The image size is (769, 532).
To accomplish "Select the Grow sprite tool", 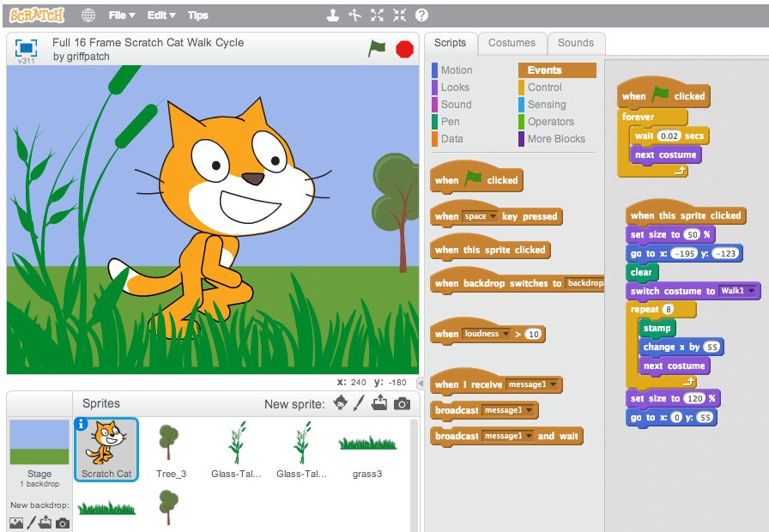I will 377,15.
